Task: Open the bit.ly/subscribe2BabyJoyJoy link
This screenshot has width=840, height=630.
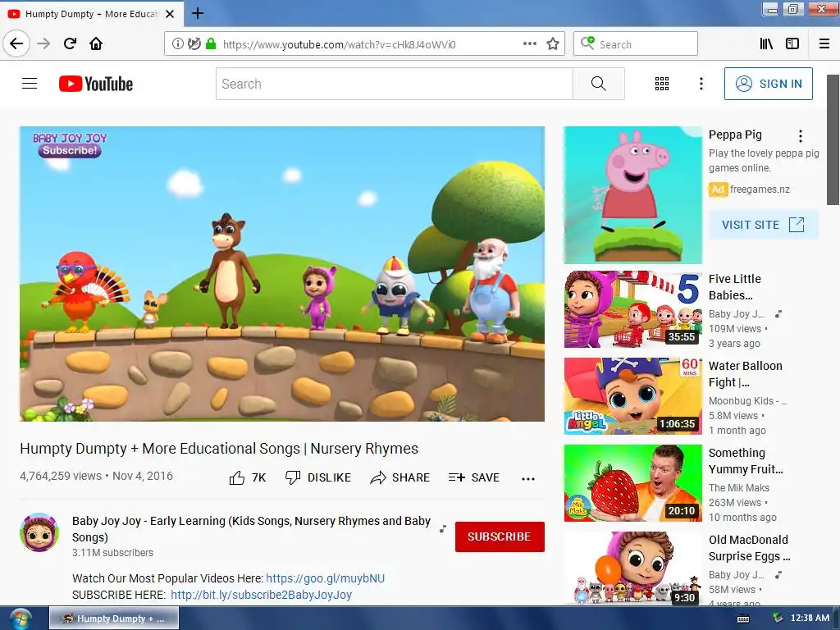Action: [261, 595]
